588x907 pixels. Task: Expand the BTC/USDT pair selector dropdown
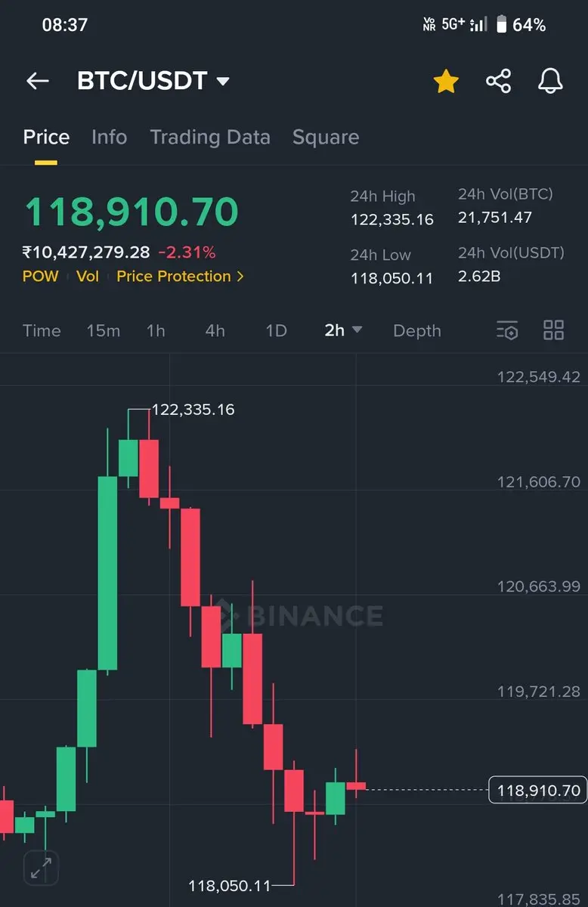click(223, 81)
